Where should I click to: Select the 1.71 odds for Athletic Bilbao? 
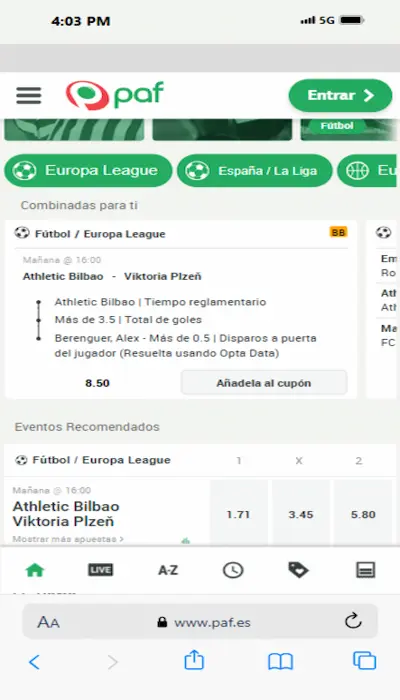[x=238, y=514]
